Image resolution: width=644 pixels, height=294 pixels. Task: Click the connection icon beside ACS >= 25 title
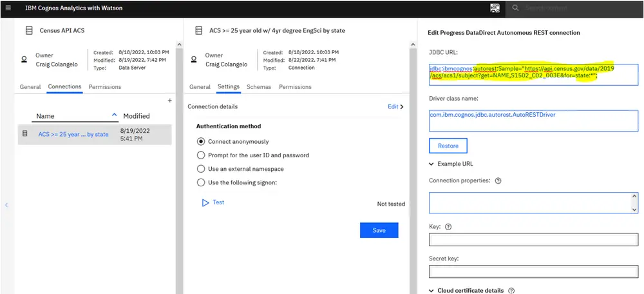(199, 30)
